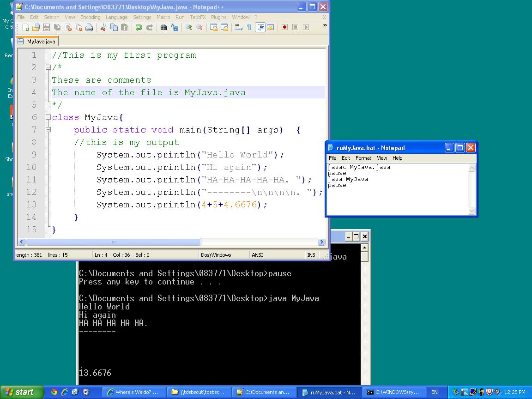Screen dimensions: 532x399
Task: Expand the hidden toolbar buttons chevron
Action: [325, 25]
